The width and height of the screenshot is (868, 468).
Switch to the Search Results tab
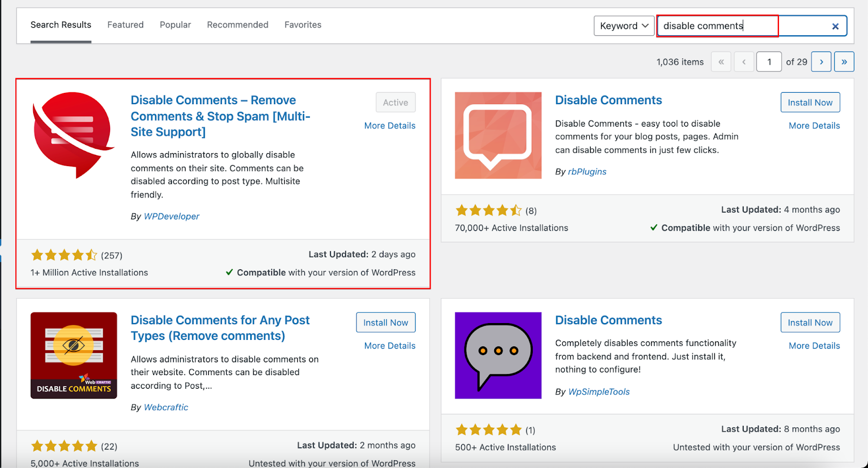point(61,25)
